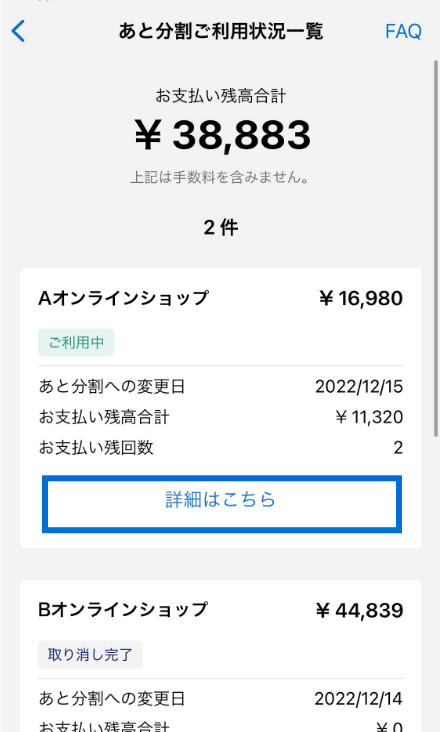The height and width of the screenshot is (732, 440).
Task: Click the お支払い残回数 row in shop A
Action: pos(221,448)
